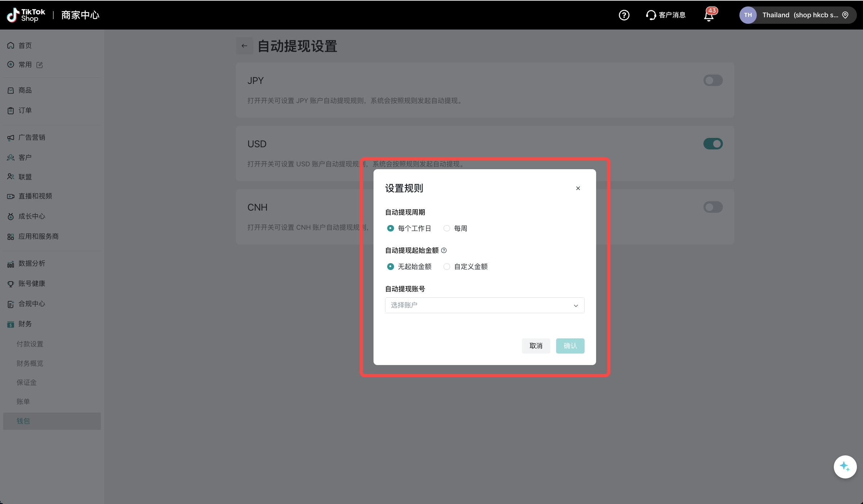Close the 设置规则 dialog with X
The height and width of the screenshot is (504, 863).
[x=578, y=188]
